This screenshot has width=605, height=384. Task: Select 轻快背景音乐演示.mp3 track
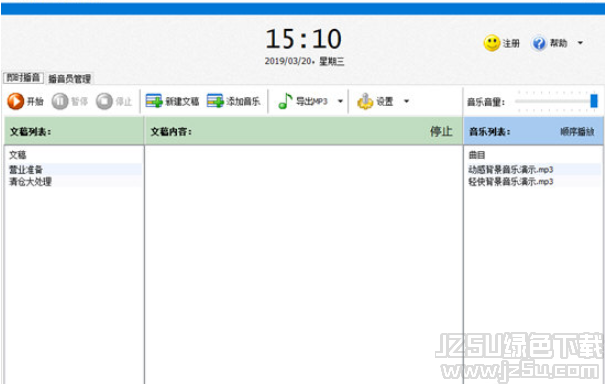click(534, 181)
